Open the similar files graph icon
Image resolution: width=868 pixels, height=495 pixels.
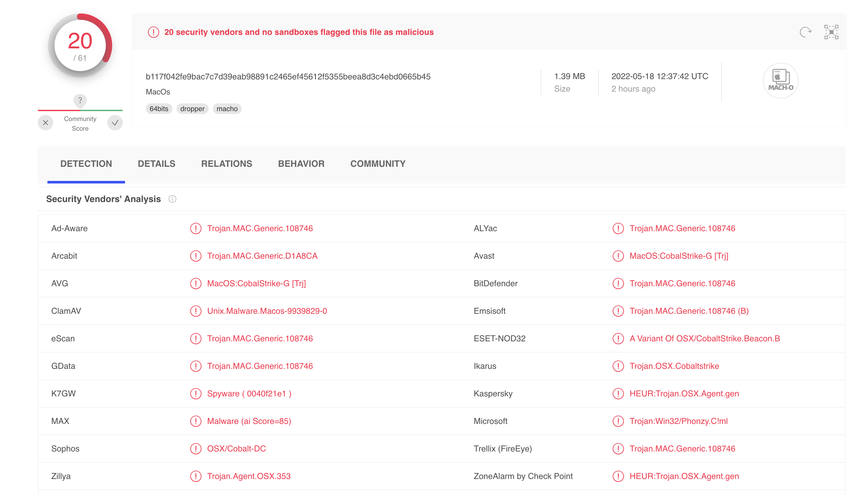click(831, 32)
